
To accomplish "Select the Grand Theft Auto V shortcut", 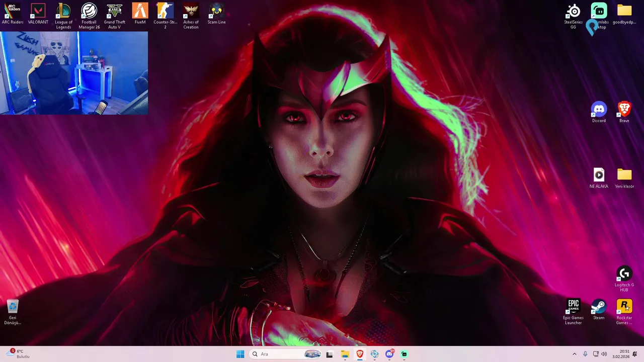I will tap(115, 16).
